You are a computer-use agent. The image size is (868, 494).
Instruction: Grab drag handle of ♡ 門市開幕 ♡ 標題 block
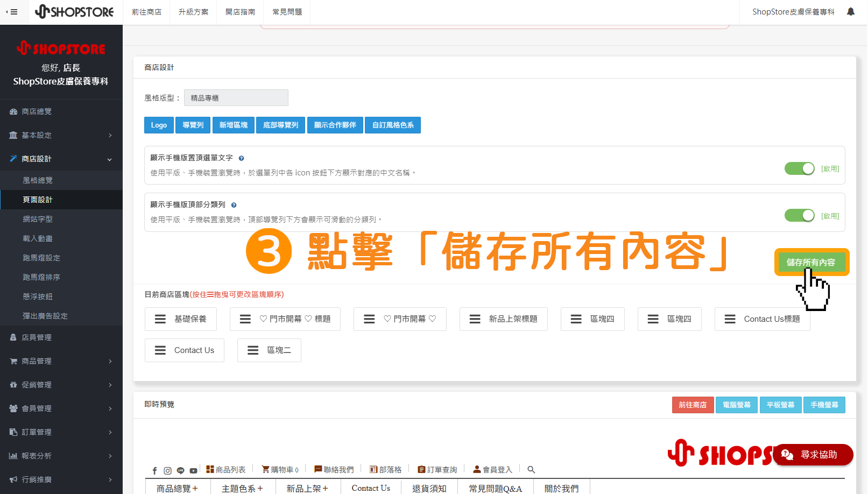245,319
